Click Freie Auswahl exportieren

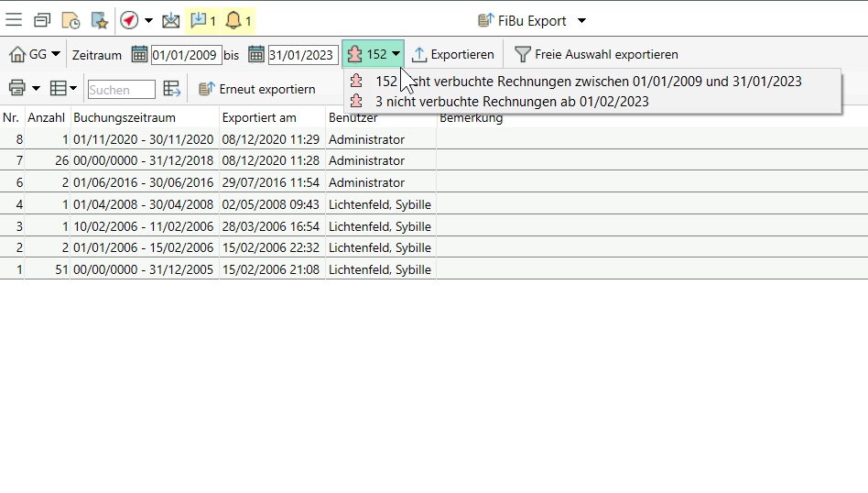[596, 55]
